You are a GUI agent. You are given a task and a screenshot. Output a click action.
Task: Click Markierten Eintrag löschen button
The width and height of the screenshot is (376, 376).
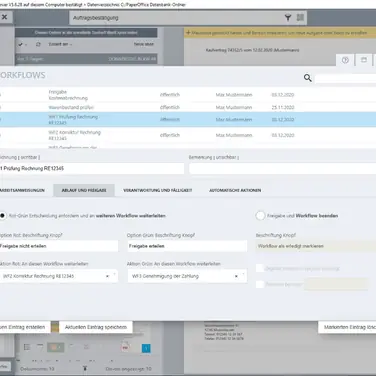[347, 327]
